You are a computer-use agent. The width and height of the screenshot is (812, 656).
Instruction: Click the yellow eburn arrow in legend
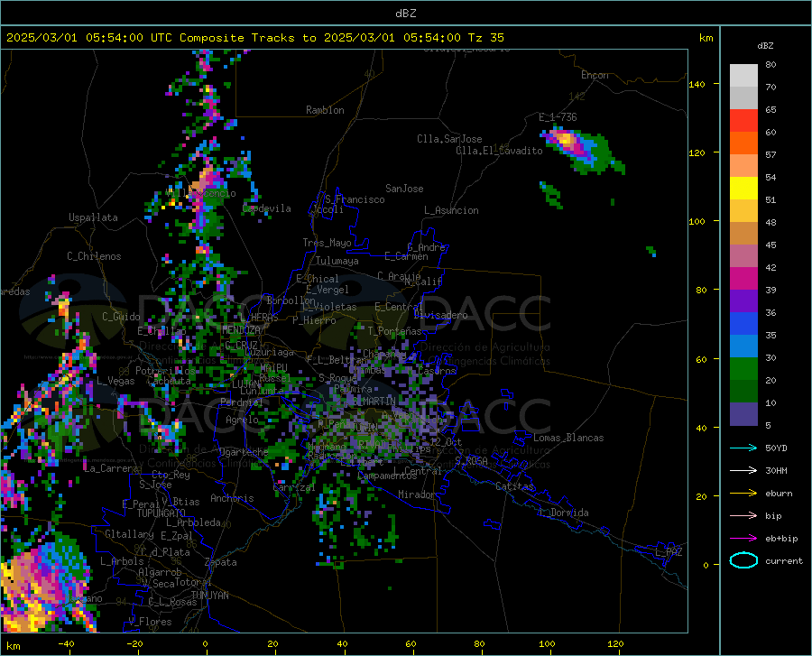(743, 494)
